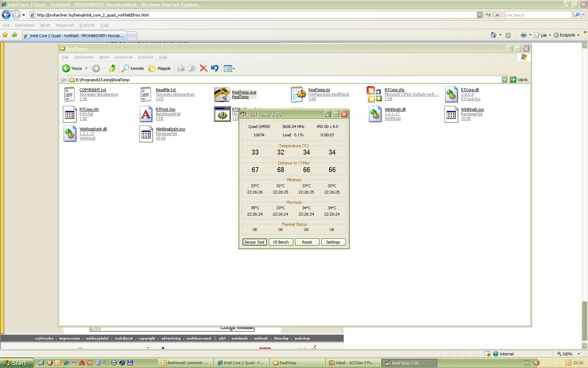The height and width of the screenshot is (368, 588).
Task: Click the IE home icon
Action: [x=494, y=35]
